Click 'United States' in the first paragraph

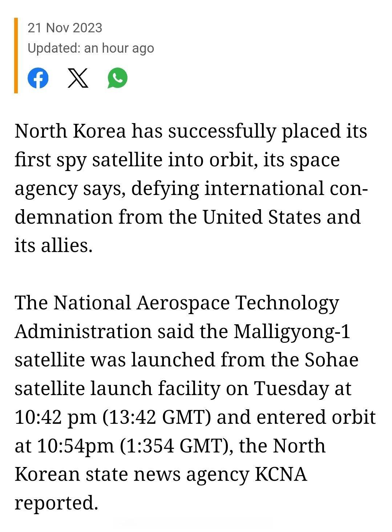point(262,217)
